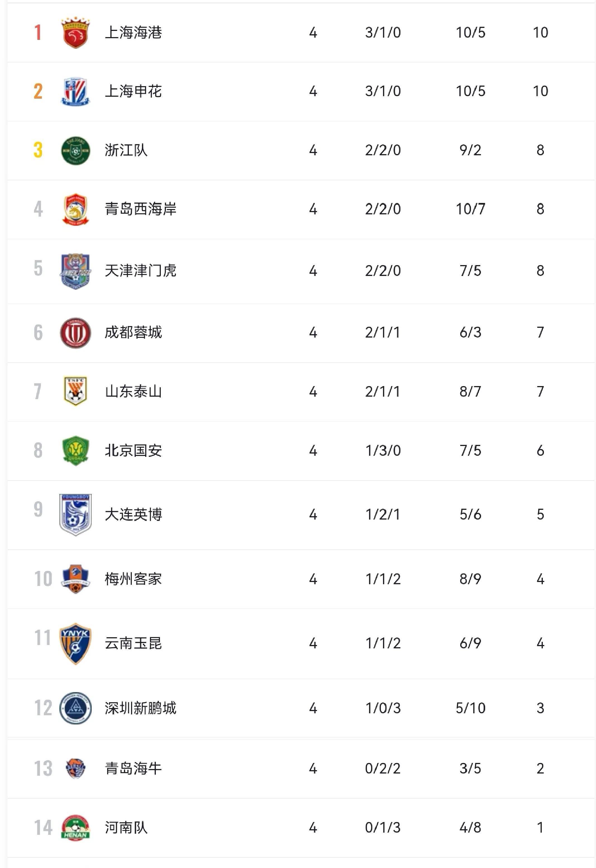Image resolution: width=596 pixels, height=868 pixels.
Task: Open the 上海海港 team name link
Action: (133, 33)
